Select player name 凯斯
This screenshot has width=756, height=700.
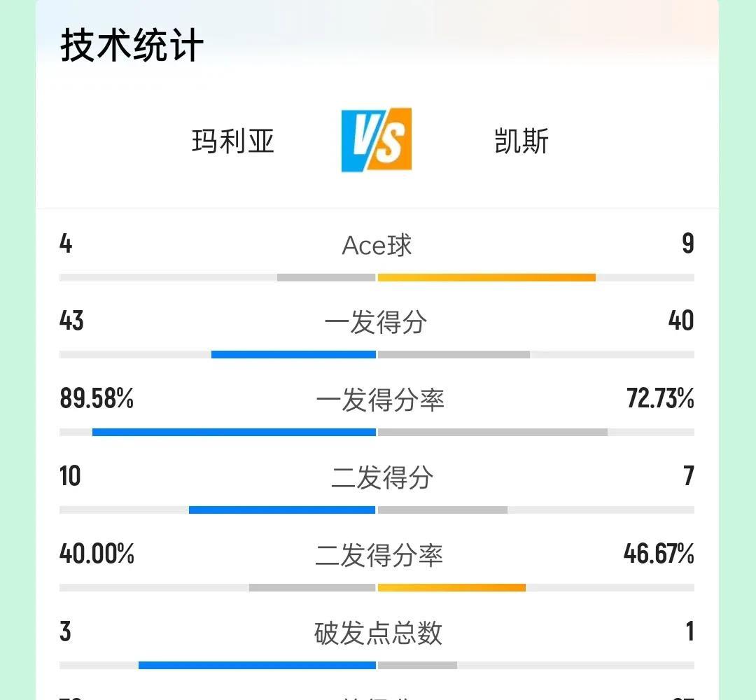pos(521,141)
